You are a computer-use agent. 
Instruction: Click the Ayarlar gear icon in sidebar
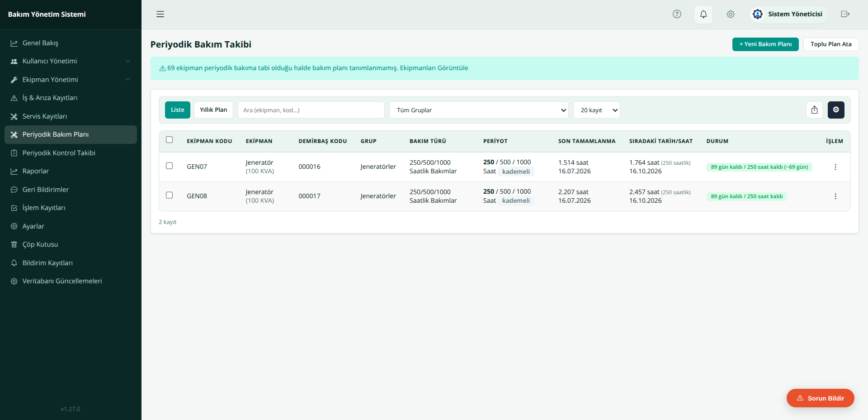[14, 226]
